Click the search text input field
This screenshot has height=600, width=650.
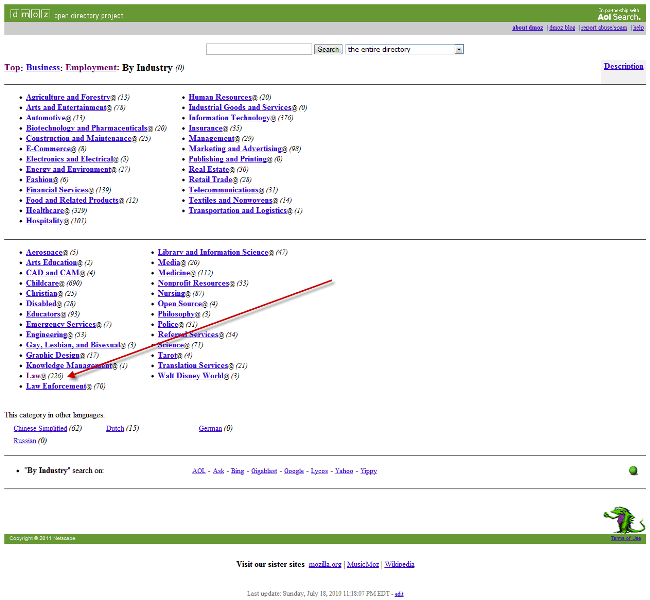pyautogui.click(x=259, y=49)
